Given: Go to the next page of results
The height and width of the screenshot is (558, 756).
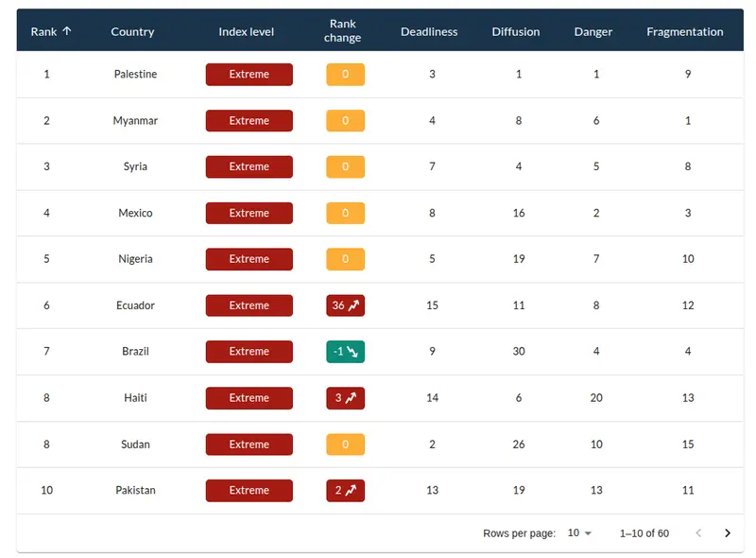Looking at the screenshot, I should [x=727, y=533].
